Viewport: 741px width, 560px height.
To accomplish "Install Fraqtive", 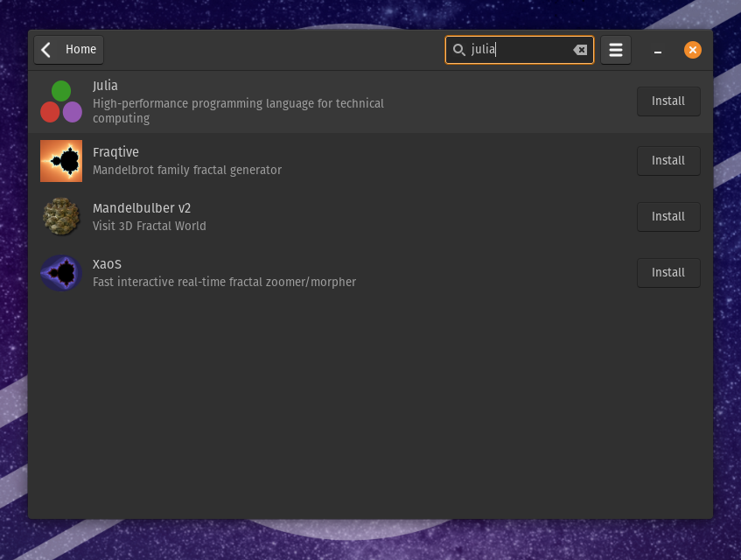I will click(x=668, y=161).
